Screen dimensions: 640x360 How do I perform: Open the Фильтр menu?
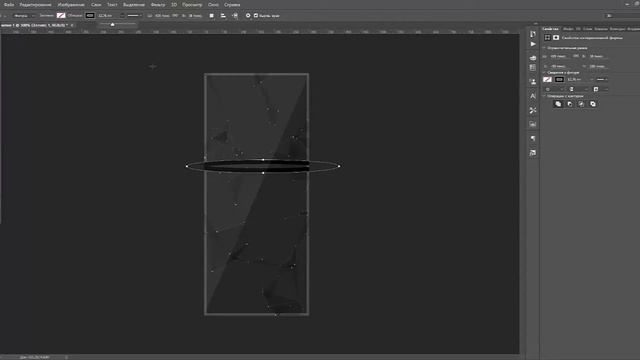158,4
